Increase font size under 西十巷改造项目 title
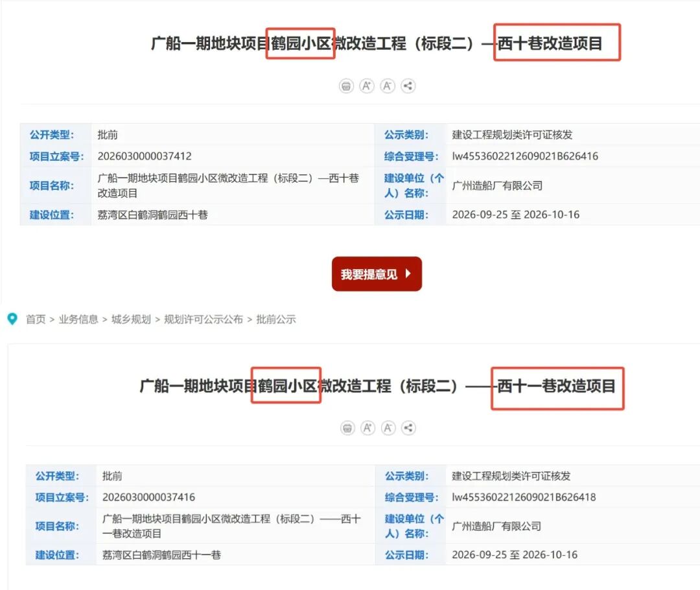The image size is (700, 590). tap(366, 86)
